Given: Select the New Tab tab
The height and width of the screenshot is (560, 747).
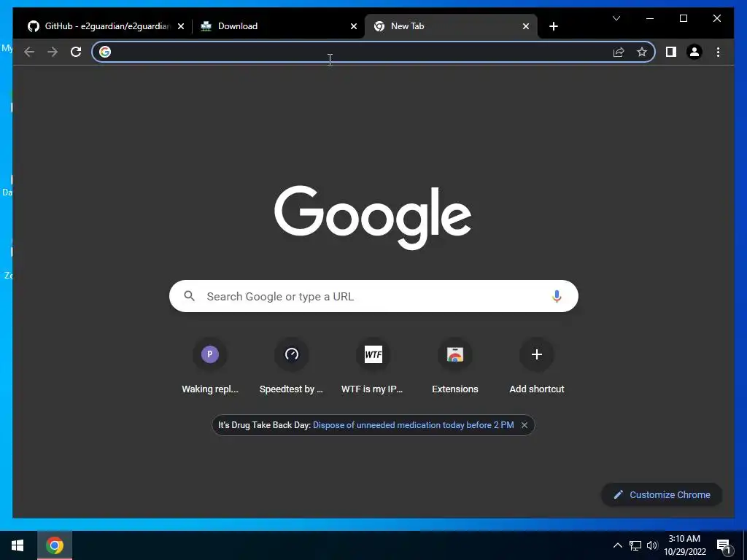Looking at the screenshot, I should (450, 26).
